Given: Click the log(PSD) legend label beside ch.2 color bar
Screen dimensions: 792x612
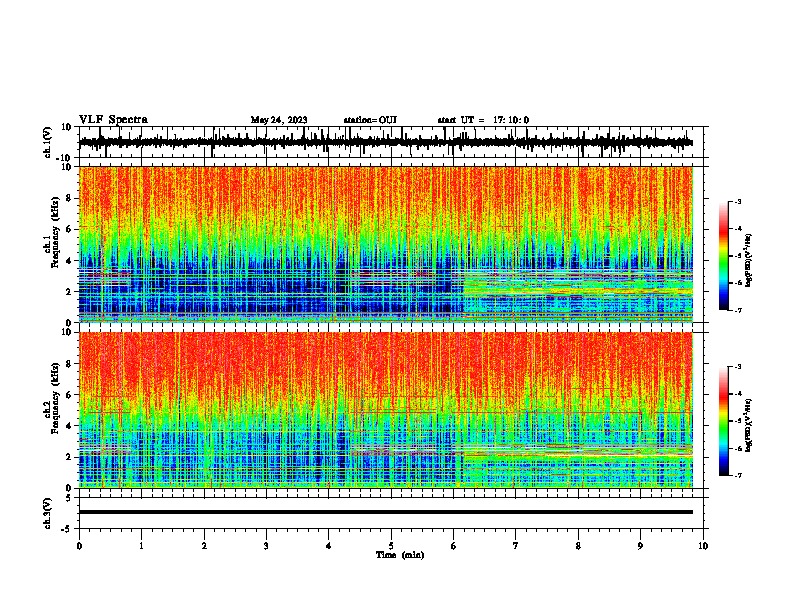Looking at the screenshot, I should [749, 425].
